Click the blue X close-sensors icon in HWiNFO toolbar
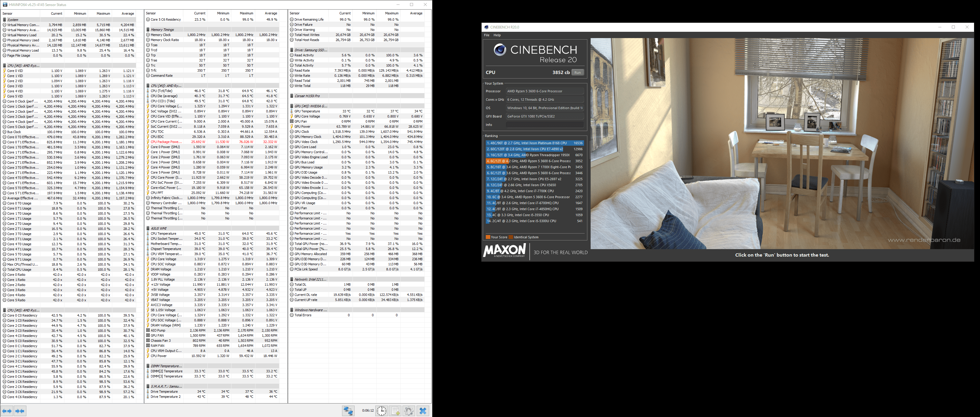The width and height of the screenshot is (980, 417). (423, 410)
